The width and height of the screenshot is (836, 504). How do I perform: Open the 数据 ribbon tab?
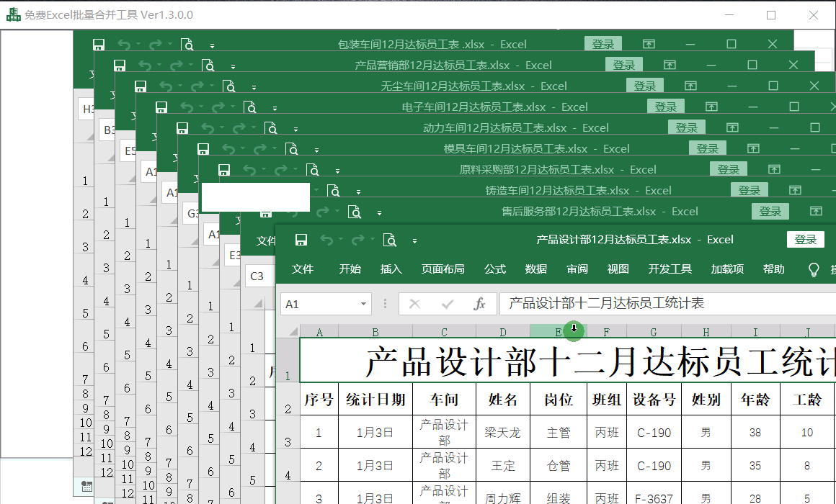(x=535, y=269)
